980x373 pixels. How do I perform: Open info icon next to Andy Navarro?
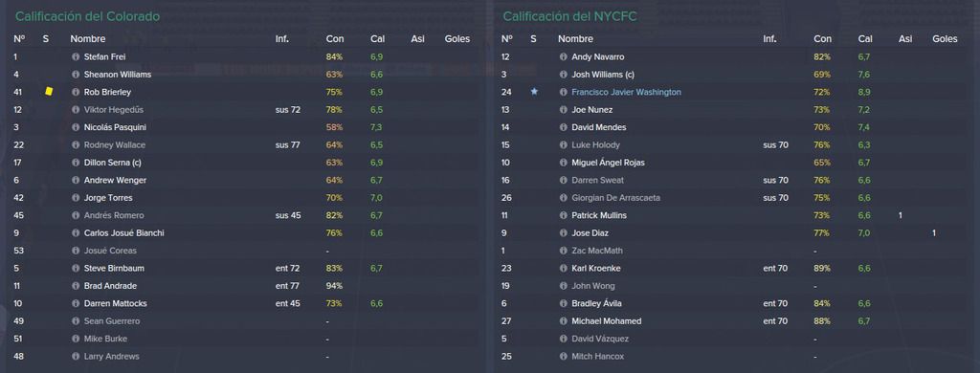[x=563, y=56]
